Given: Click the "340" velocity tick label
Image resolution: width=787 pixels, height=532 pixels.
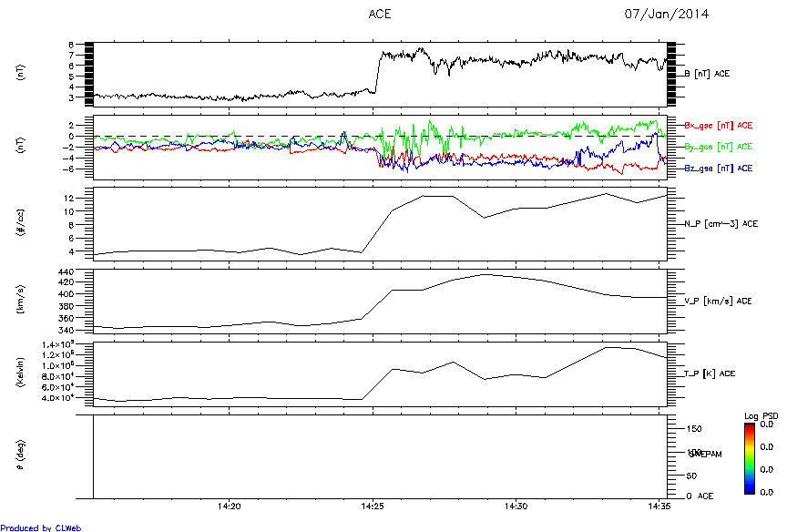Looking at the screenshot, I should tap(66, 331).
